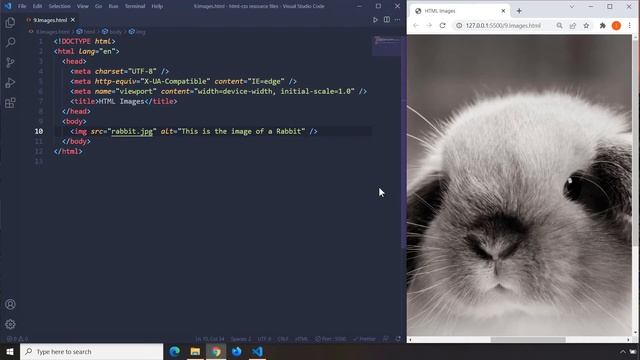Click the Chrome address bar URL
Viewport: 640px width, 360px height.
click(x=503, y=25)
